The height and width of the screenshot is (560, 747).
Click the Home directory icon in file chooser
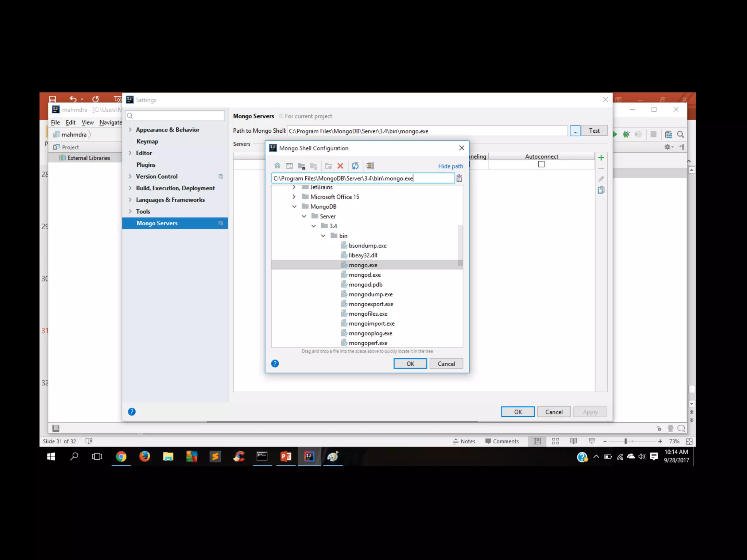point(277,166)
